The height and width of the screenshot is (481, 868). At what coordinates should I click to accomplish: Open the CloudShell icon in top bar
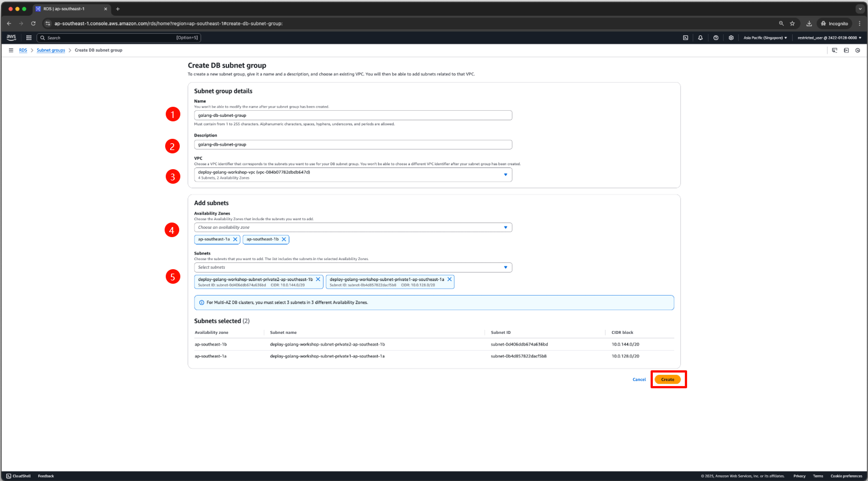[685, 38]
